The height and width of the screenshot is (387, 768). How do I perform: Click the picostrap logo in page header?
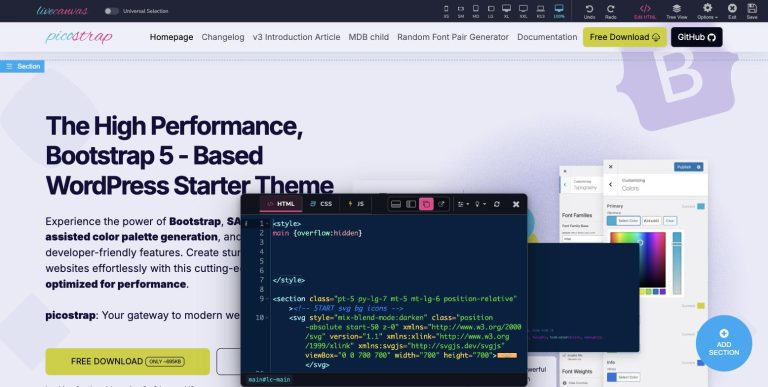pos(79,37)
